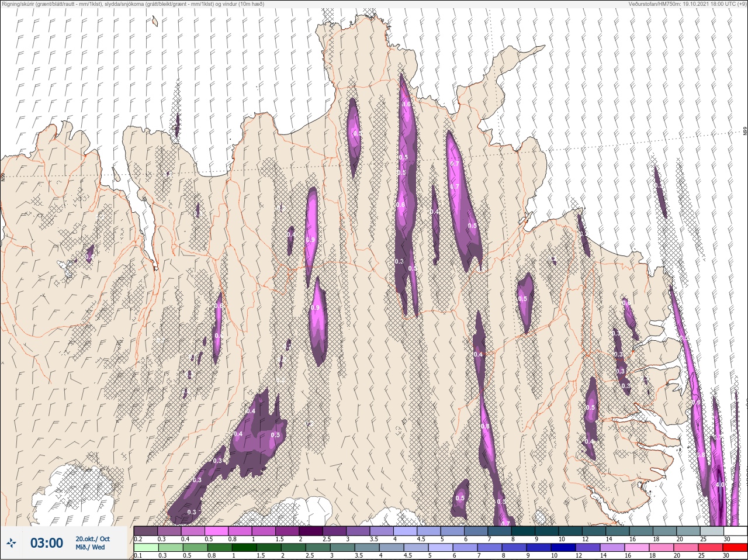Click the '0.2' value under the upper legend
The width and height of the screenshot is (748, 560).
[138, 539]
